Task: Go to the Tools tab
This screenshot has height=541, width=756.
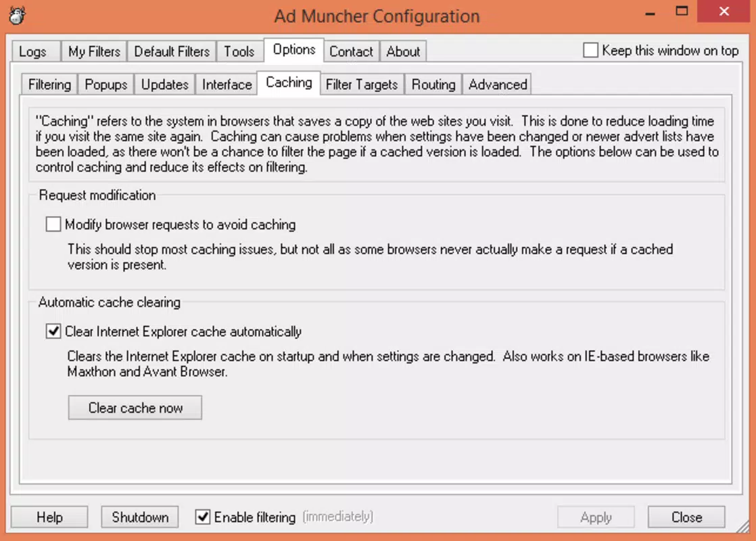Action: click(x=239, y=51)
